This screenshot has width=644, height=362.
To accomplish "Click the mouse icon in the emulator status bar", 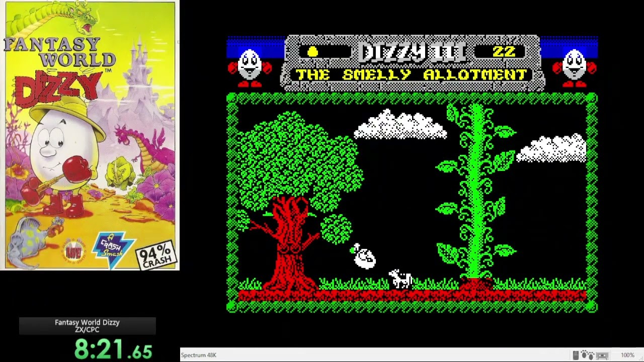I will click(576, 355).
